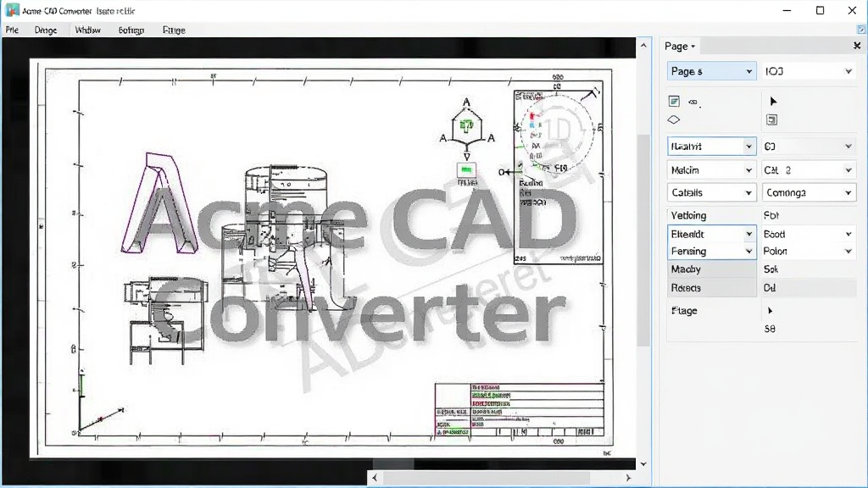Click the 'Sbt' value next to Yetloing

click(771, 215)
